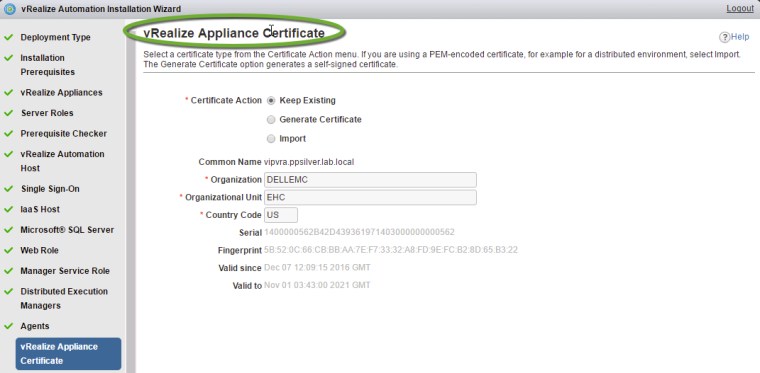Click the Country Code input field
Viewport: 760px width, 373px height.
(x=281, y=215)
